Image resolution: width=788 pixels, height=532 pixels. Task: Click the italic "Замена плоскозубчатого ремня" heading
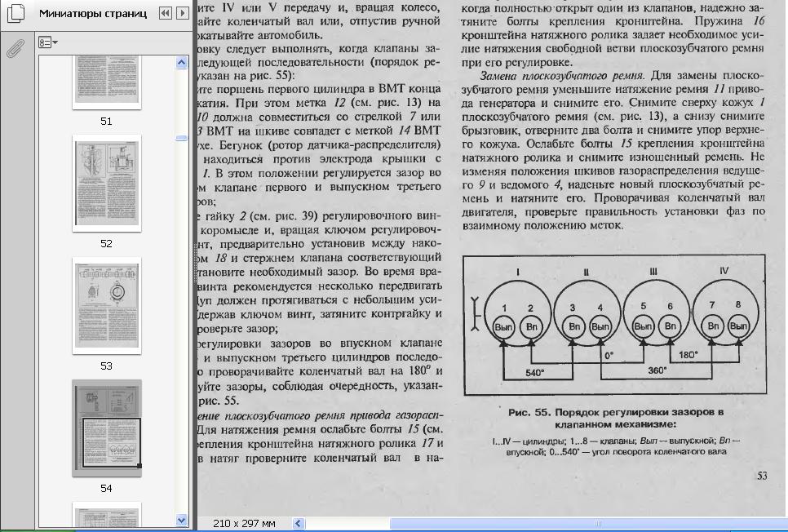[x=563, y=75]
